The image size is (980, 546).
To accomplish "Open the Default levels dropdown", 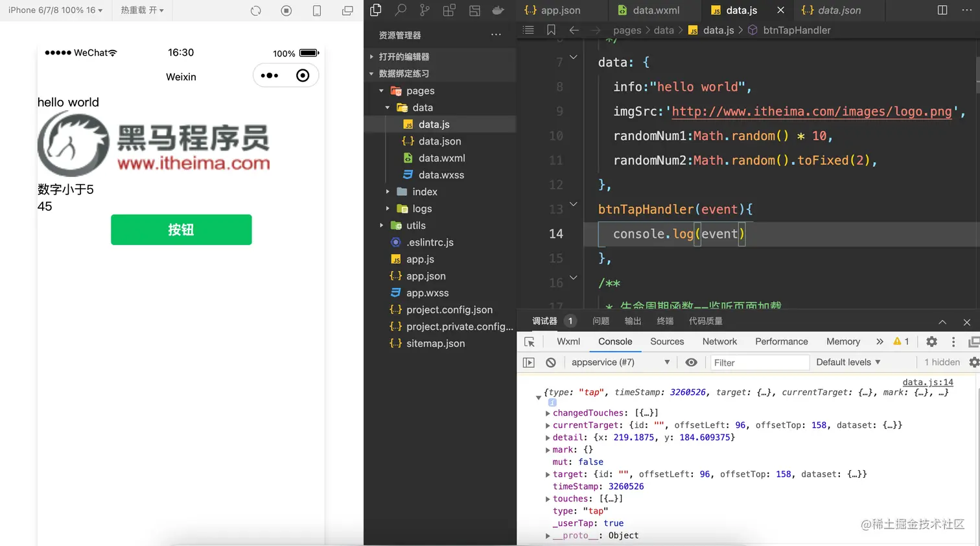I will point(848,362).
